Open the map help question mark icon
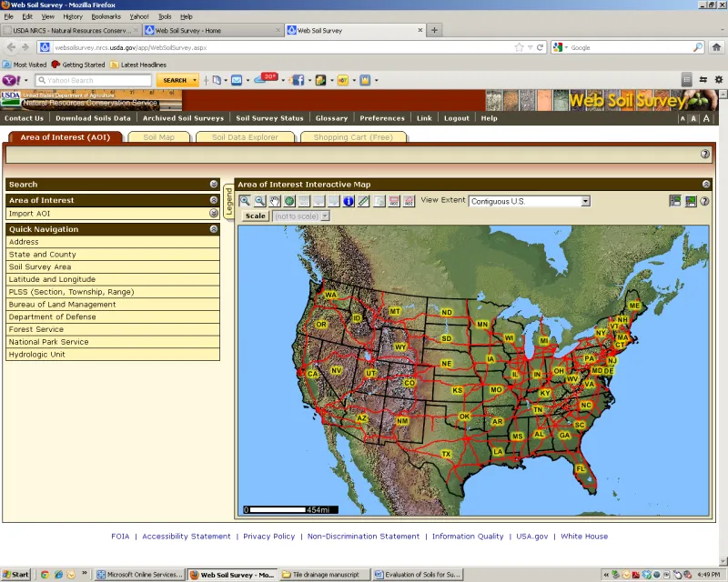The image size is (728, 582). click(704, 201)
